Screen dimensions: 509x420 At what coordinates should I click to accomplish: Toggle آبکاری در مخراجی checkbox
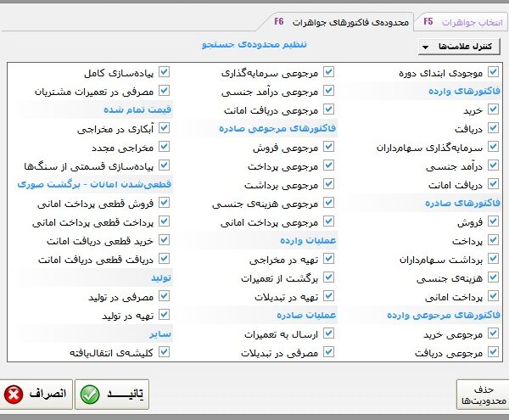point(164,128)
